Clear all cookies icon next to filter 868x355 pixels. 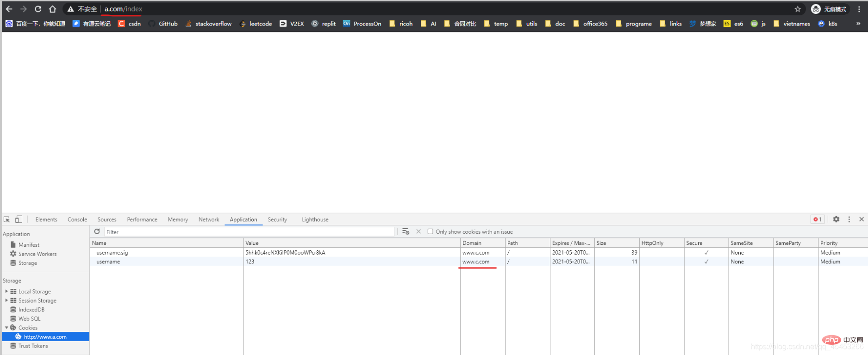(406, 231)
